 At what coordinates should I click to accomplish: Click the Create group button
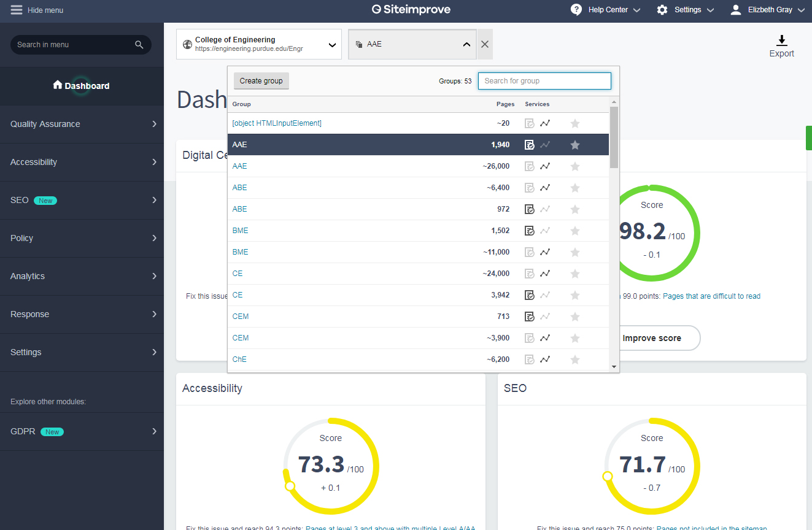(x=261, y=81)
